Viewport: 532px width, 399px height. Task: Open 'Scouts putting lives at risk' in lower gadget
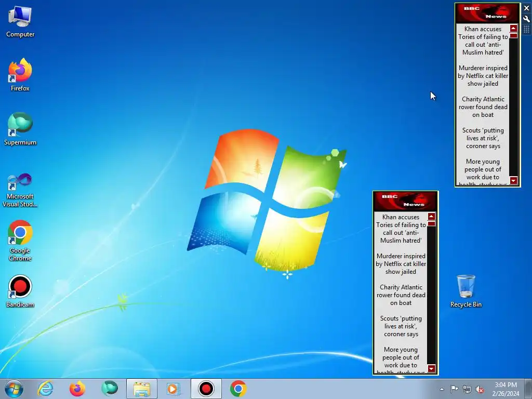click(401, 326)
